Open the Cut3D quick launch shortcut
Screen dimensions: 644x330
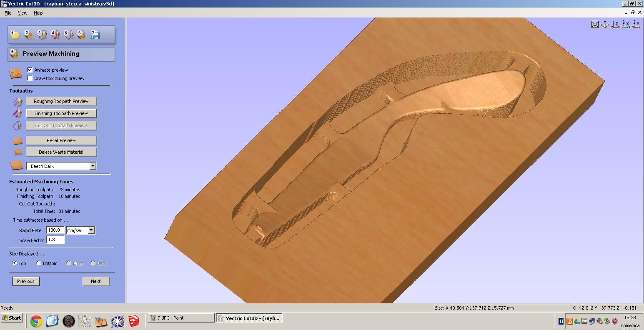[85, 321]
